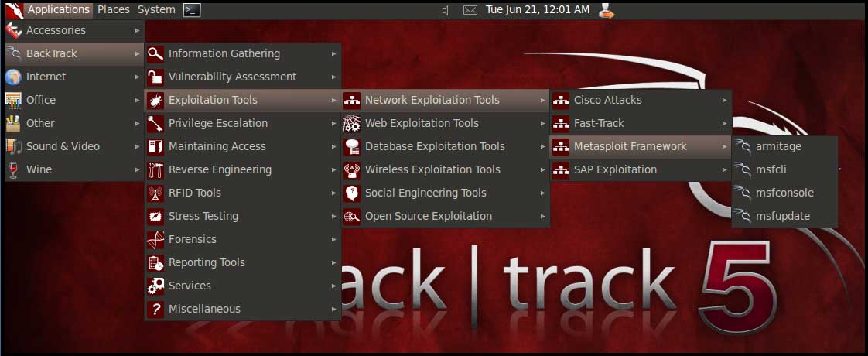Expand the Cisco Attacks submenu arrow

[725, 100]
